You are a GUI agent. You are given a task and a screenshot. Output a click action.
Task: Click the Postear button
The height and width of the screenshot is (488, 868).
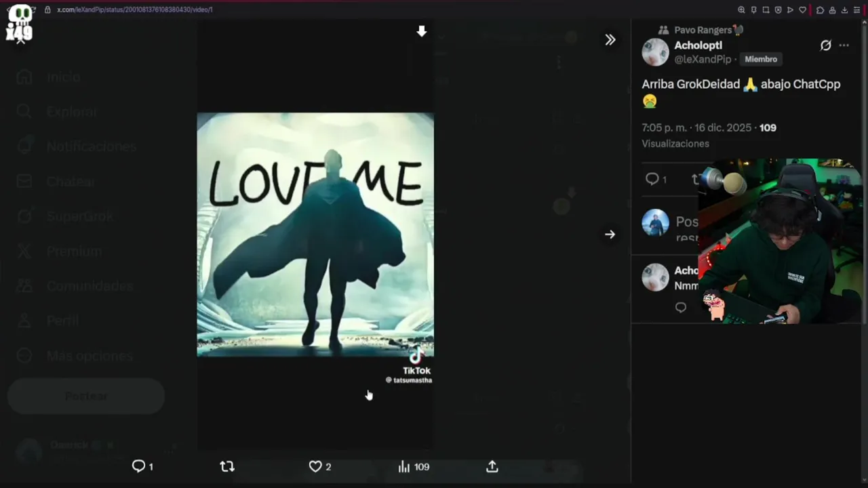pos(86,396)
